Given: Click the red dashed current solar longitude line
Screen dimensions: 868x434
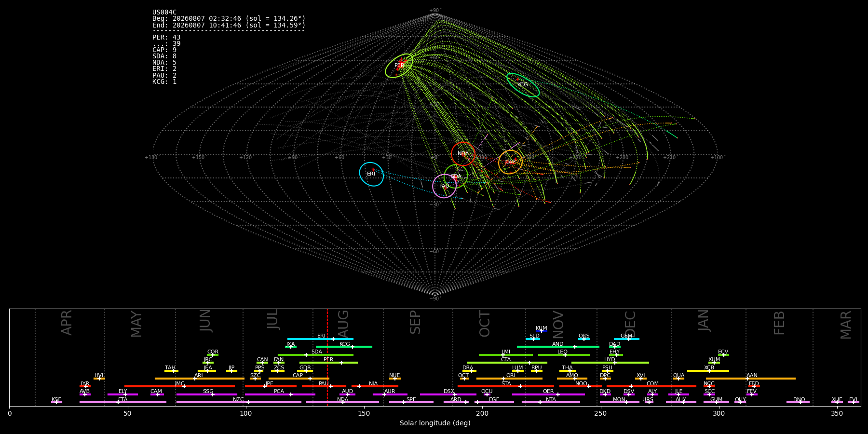Looking at the screenshot, I should (327, 357).
